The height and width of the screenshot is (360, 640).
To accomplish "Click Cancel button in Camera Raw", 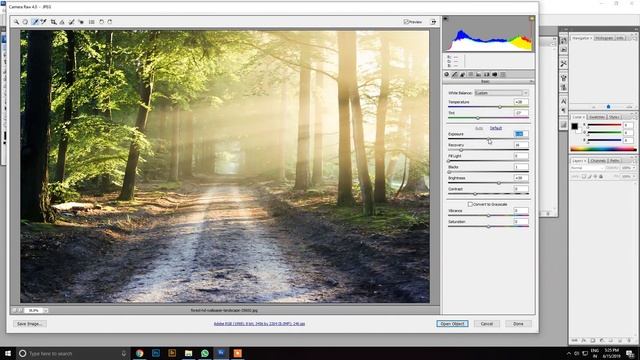I will point(487,324).
